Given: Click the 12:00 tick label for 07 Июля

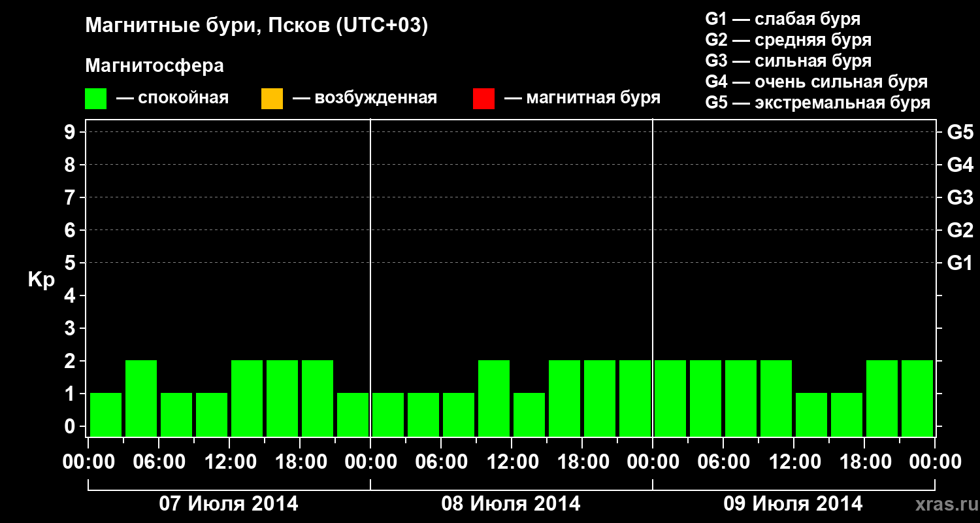Looking at the screenshot, I should coord(229,462).
